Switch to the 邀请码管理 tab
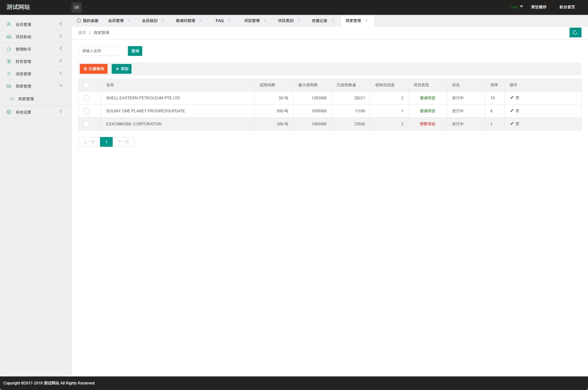Screen dimensions: 588x390 185,21
